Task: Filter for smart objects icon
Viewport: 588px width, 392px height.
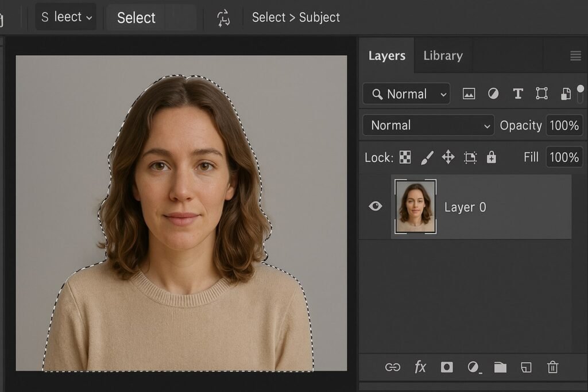Action: tap(566, 94)
